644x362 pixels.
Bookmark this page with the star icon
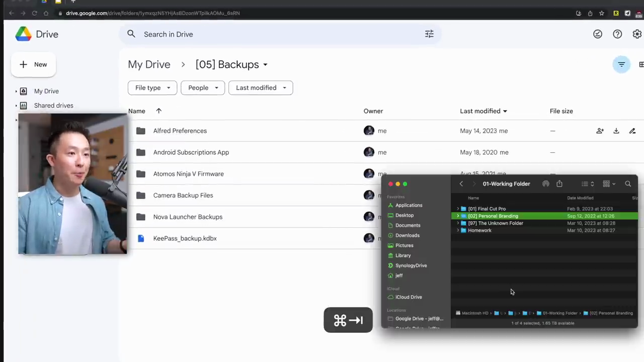pyautogui.click(x=602, y=13)
